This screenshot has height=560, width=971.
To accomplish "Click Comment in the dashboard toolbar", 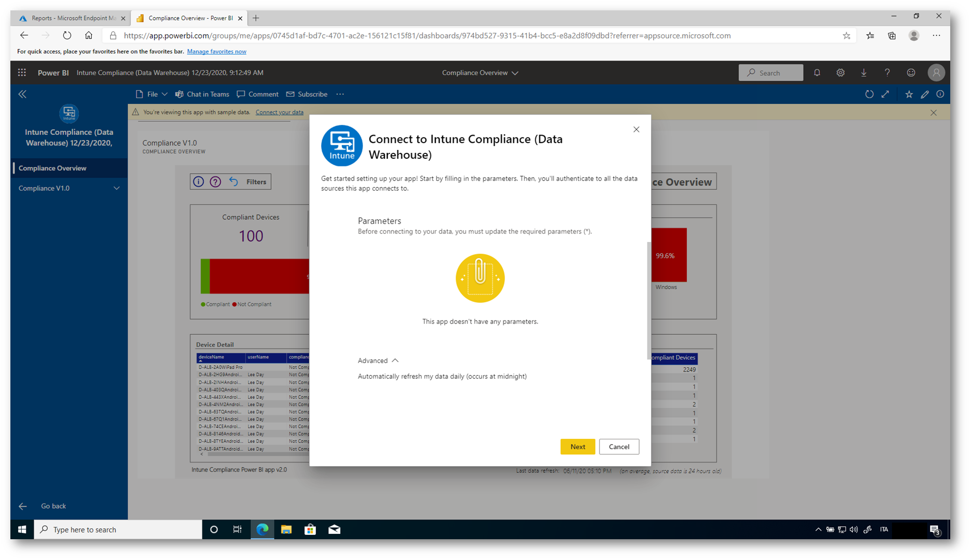I will (x=257, y=94).
